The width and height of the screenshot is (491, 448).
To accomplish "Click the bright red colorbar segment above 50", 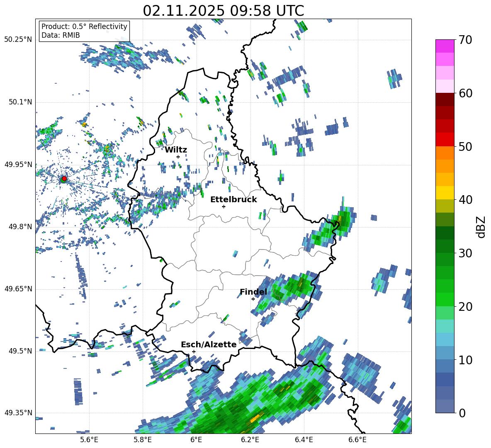I will coord(445,140).
